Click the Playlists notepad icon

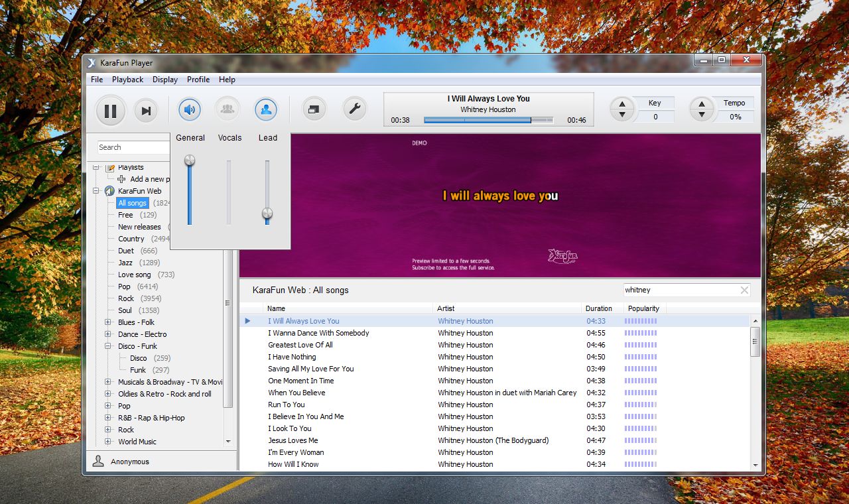(x=110, y=168)
